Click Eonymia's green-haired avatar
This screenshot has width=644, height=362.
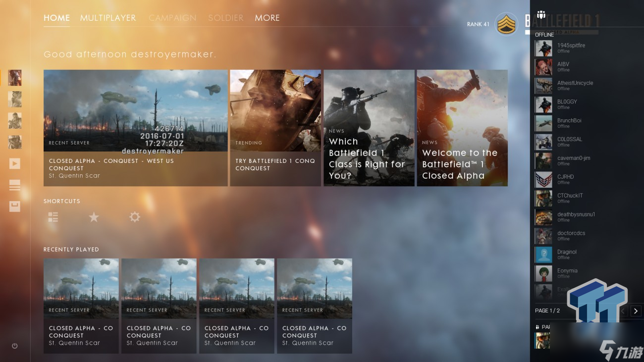pos(543,273)
